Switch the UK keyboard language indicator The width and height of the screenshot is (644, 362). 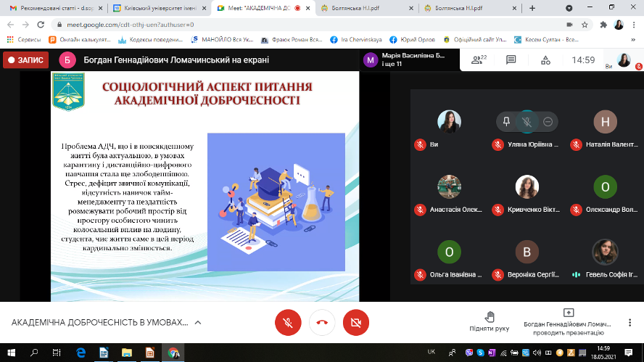click(x=432, y=352)
